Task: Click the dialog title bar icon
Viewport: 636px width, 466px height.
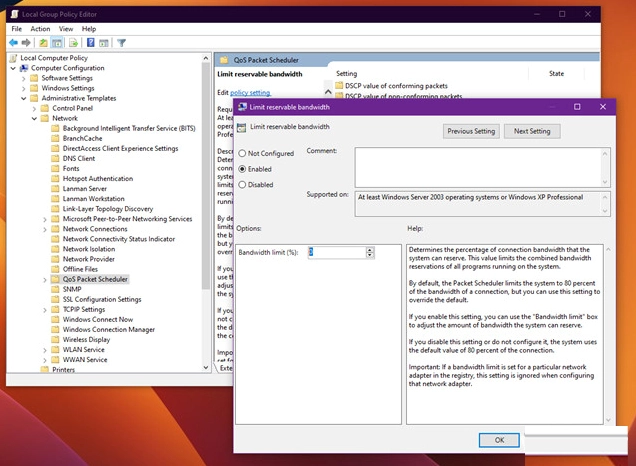Action: click(x=243, y=107)
